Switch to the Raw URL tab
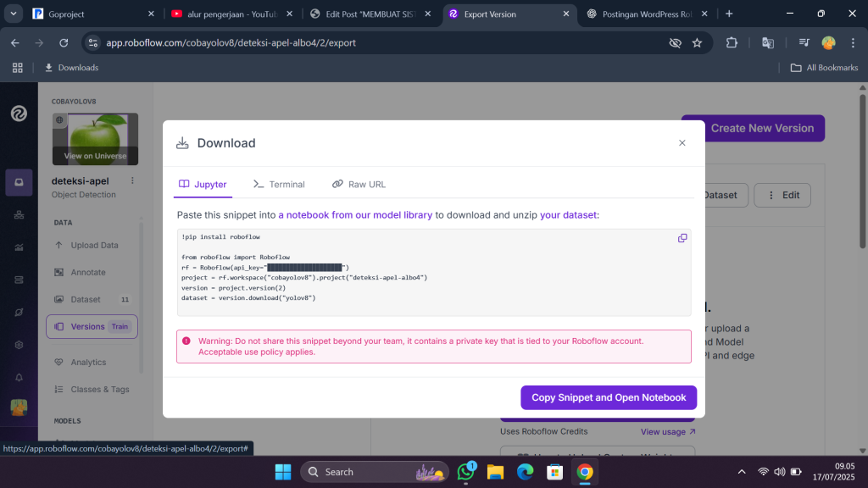 pyautogui.click(x=359, y=184)
